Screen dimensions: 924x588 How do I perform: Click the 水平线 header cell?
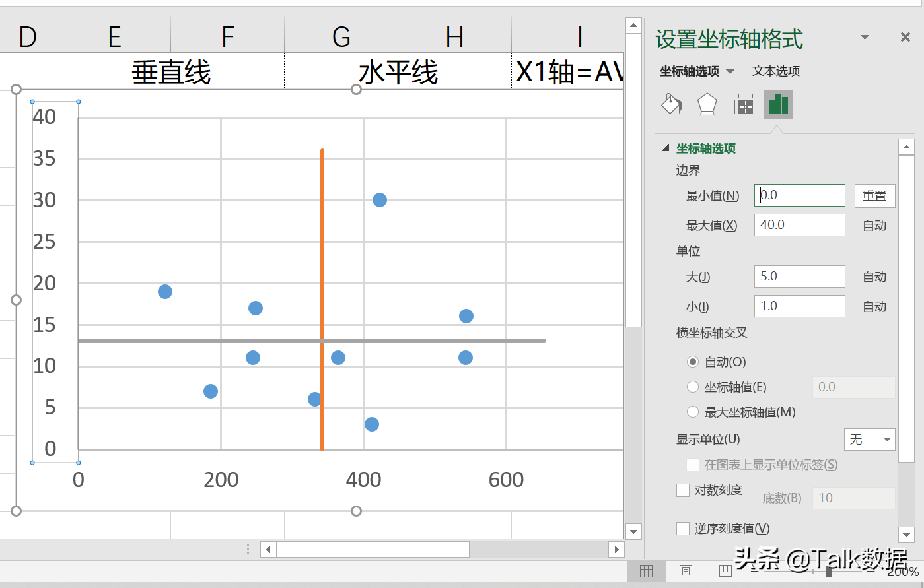coord(398,71)
